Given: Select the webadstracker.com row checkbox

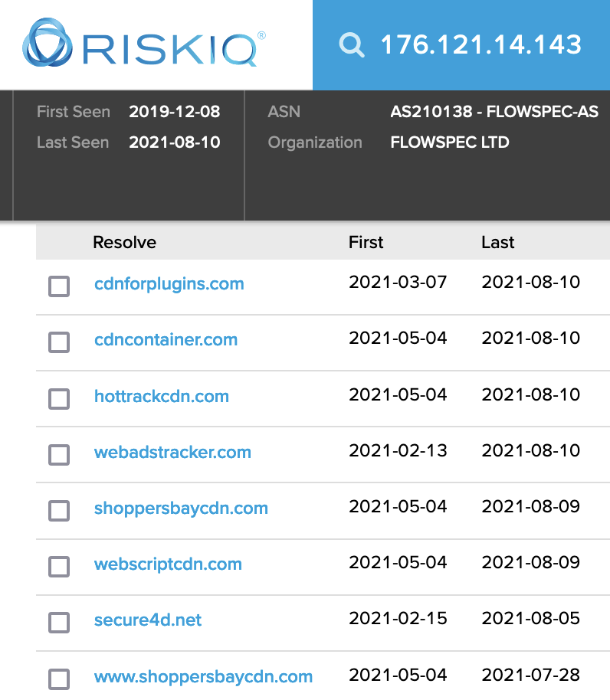Looking at the screenshot, I should coord(59,454).
